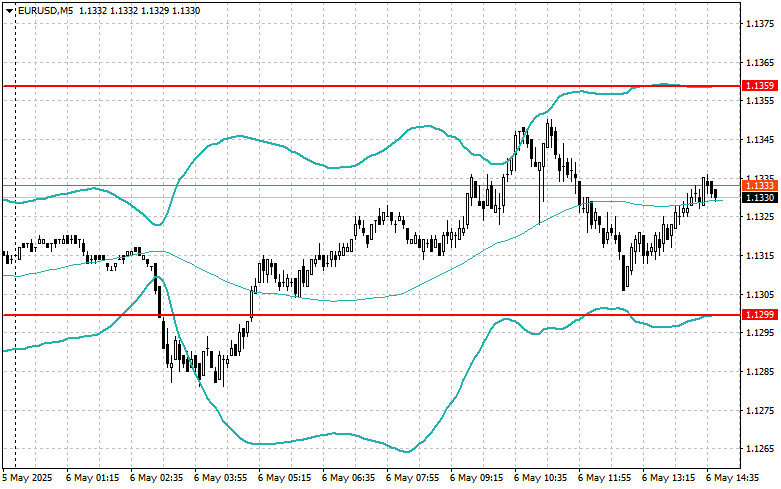Click the black 1.1330 current price tag
This screenshot has height=489, width=781.
(x=760, y=198)
